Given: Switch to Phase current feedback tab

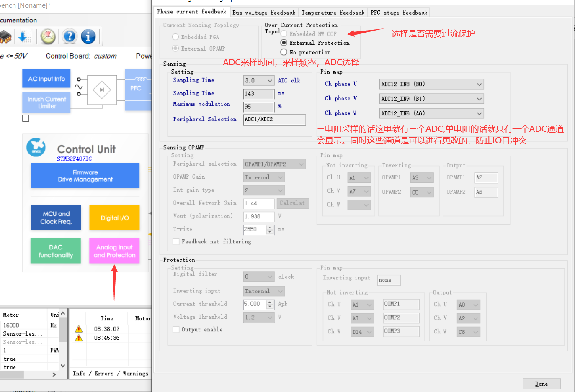Looking at the screenshot, I should point(191,12).
